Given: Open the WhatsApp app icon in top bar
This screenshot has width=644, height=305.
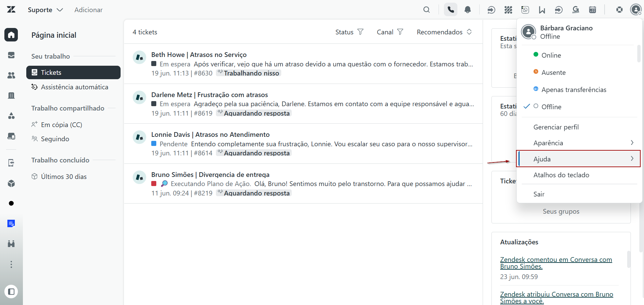Looking at the screenshot, I should tap(525, 10).
